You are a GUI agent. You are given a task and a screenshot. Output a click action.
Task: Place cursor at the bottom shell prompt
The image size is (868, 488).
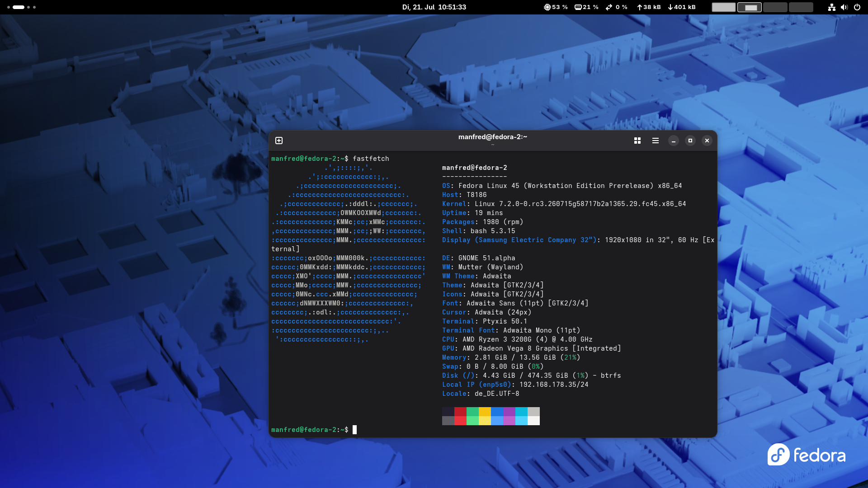click(355, 430)
